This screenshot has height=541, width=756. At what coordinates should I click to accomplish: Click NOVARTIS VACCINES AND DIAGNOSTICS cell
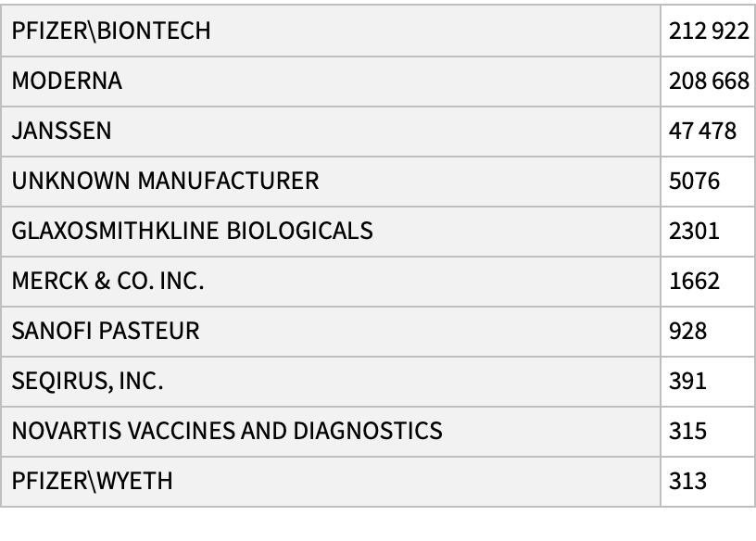pos(227,431)
